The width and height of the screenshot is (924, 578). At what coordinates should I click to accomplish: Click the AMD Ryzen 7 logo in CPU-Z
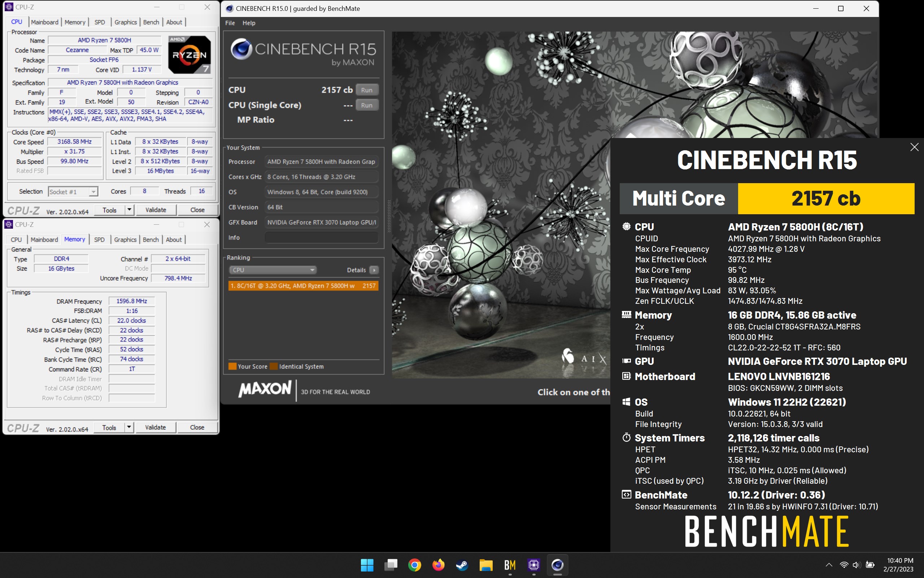(x=189, y=55)
